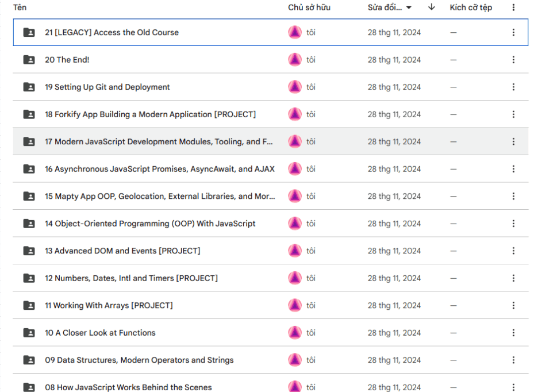
Task: Open more actions for 21 [LEGACY] folder
Action: point(513,33)
